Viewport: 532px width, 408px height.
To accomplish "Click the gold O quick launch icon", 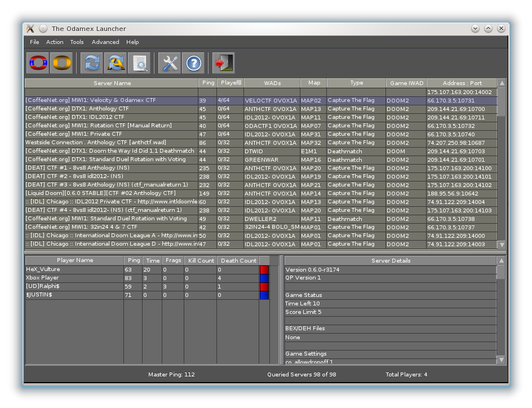I will 62,63.
